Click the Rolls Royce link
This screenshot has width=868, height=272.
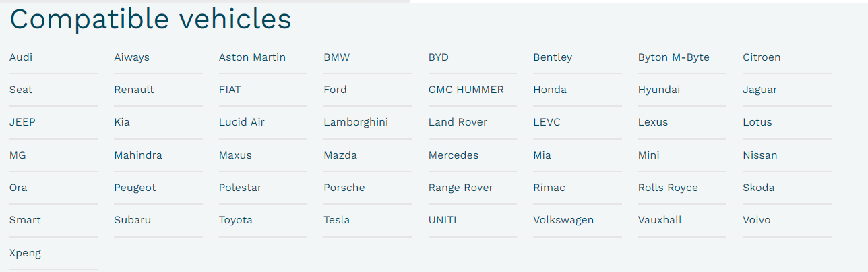pyautogui.click(x=668, y=188)
